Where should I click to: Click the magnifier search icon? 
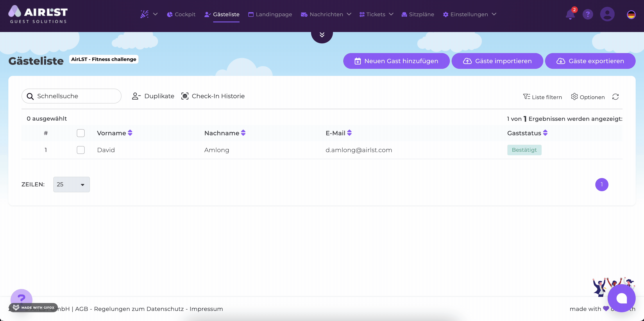pos(30,96)
